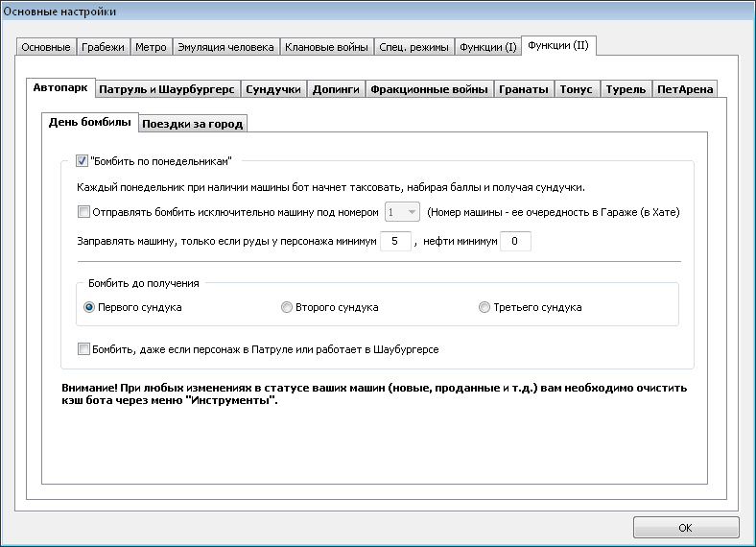Click the warning text starting with "Внимание!"
The height and width of the screenshot is (547, 756).
point(374,394)
